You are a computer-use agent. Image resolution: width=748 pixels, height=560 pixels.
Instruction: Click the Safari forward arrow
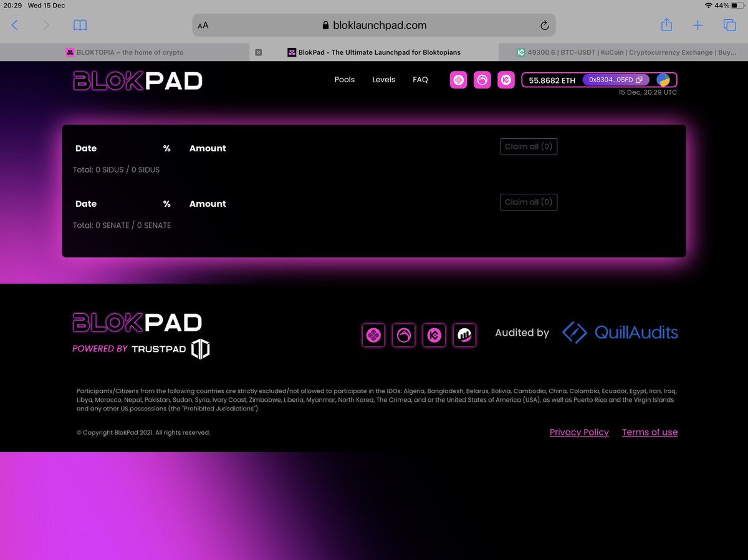point(46,26)
